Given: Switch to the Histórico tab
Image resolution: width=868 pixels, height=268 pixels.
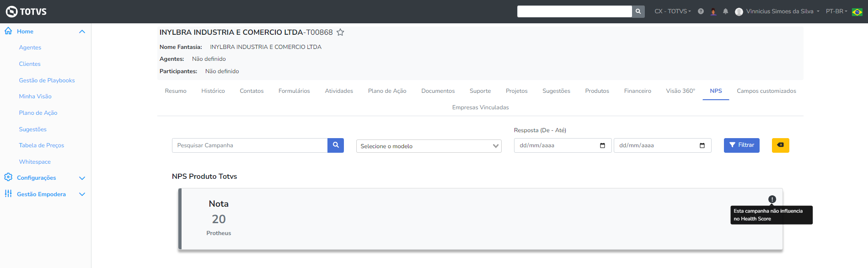Looking at the screenshot, I should pos(213,91).
